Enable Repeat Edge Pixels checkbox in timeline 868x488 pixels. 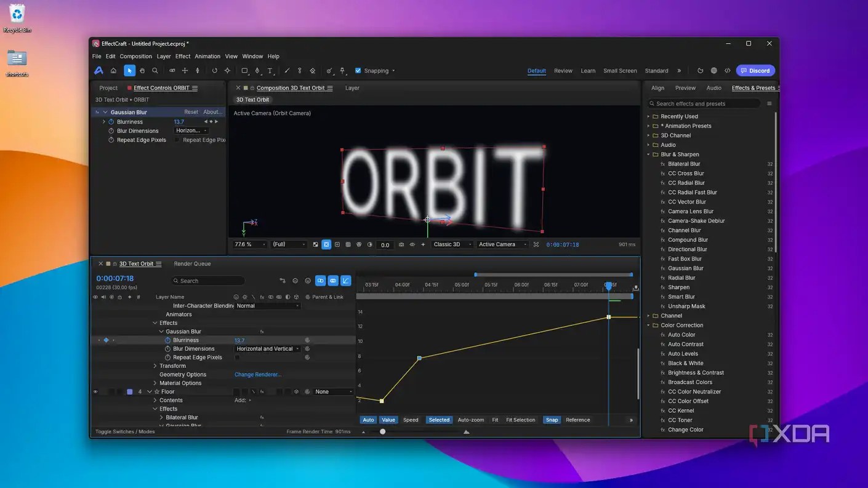[x=238, y=358]
